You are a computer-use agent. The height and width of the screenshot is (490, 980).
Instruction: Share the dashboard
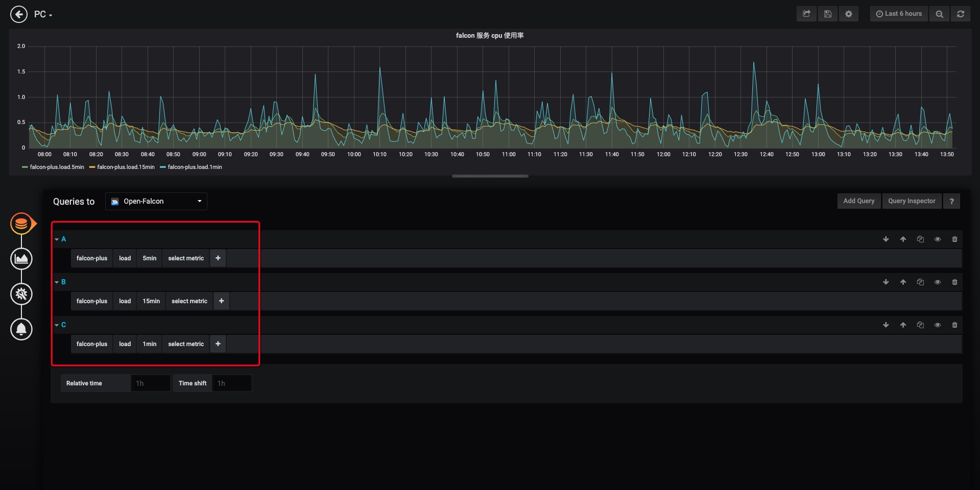(806, 14)
